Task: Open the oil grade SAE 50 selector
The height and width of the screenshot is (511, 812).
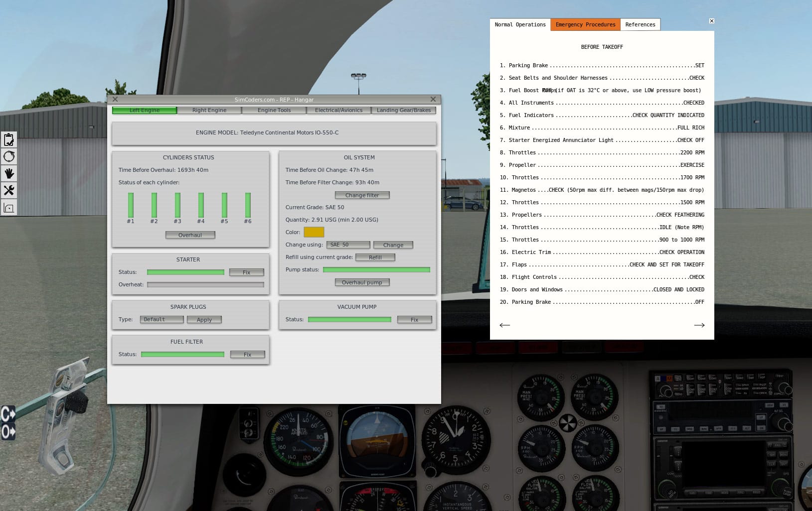Action: pyautogui.click(x=348, y=245)
